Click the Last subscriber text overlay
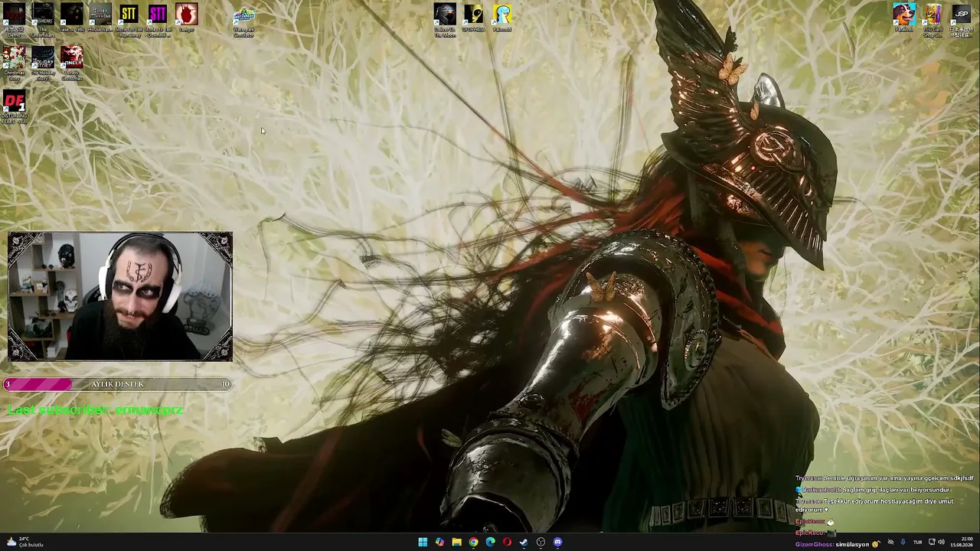980x551 pixels. [95, 410]
